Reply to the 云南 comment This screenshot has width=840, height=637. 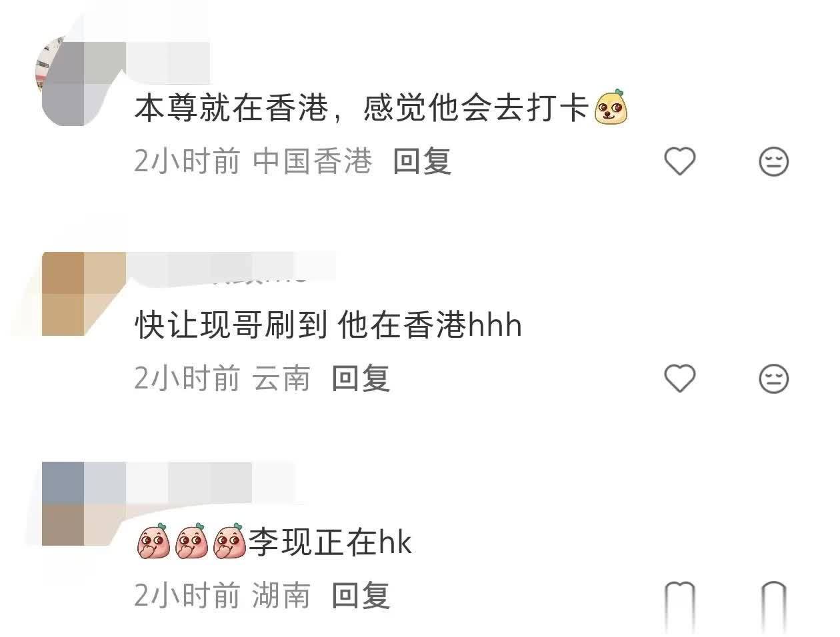[x=361, y=378]
